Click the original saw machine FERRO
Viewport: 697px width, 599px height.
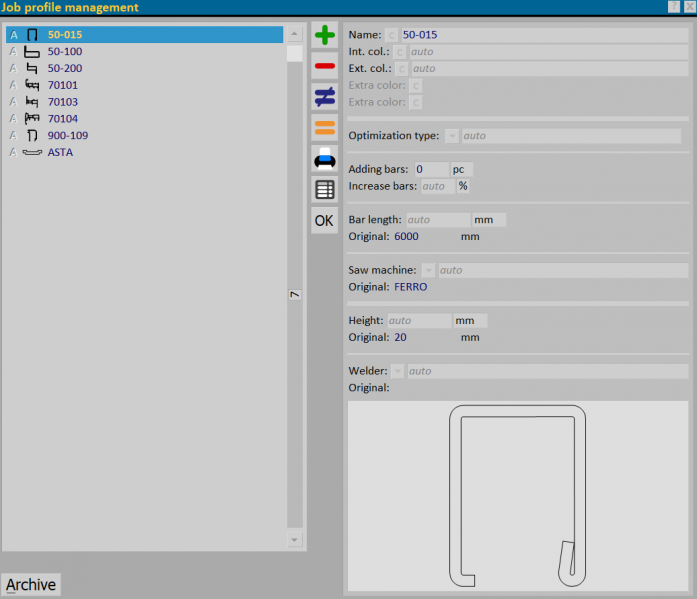click(x=411, y=287)
